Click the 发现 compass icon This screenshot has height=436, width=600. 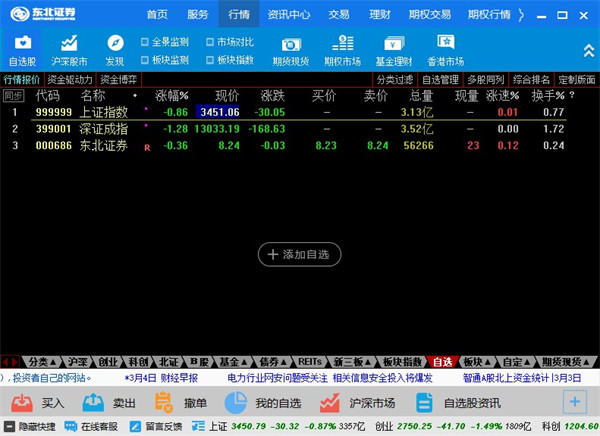click(x=115, y=50)
